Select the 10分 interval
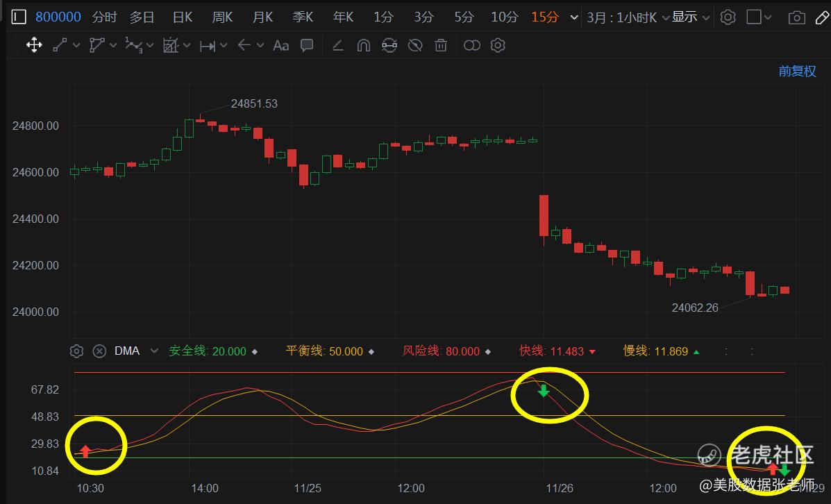 (505, 17)
